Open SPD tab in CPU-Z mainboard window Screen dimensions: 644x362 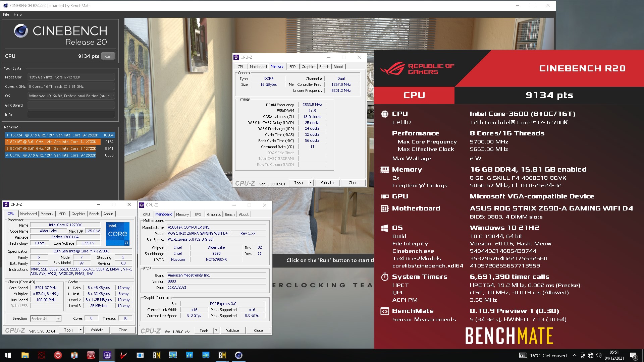(198, 215)
